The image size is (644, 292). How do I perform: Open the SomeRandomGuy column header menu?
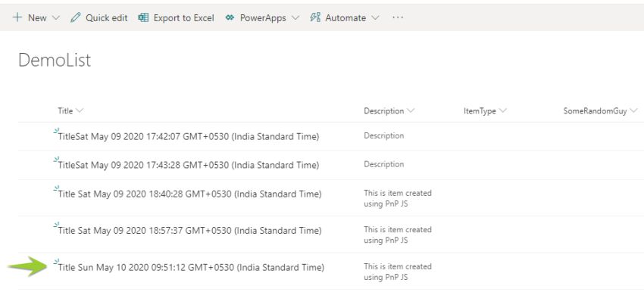click(x=600, y=111)
